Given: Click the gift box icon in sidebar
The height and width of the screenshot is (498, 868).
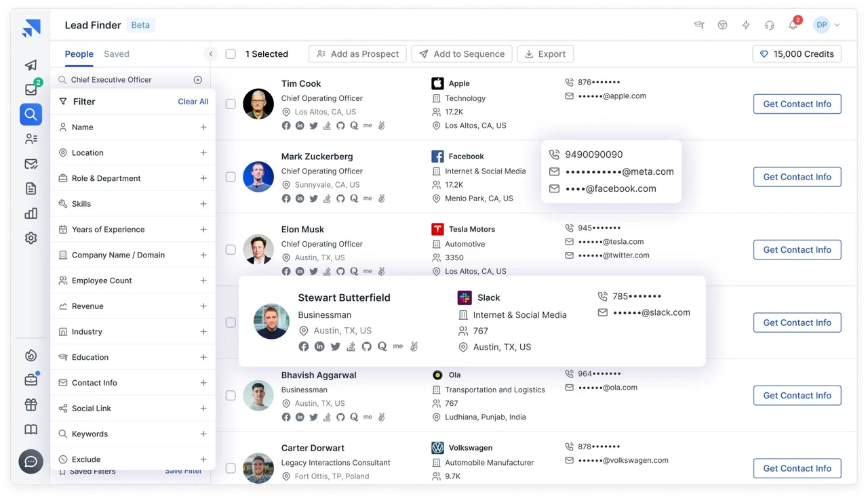Looking at the screenshot, I should pos(31,405).
